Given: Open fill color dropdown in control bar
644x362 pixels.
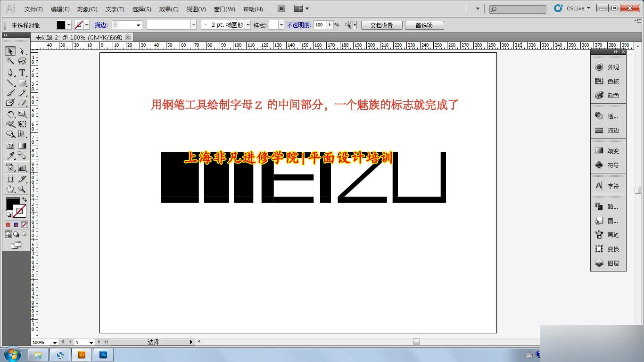Looking at the screenshot, I should pyautogui.click(x=69, y=25).
